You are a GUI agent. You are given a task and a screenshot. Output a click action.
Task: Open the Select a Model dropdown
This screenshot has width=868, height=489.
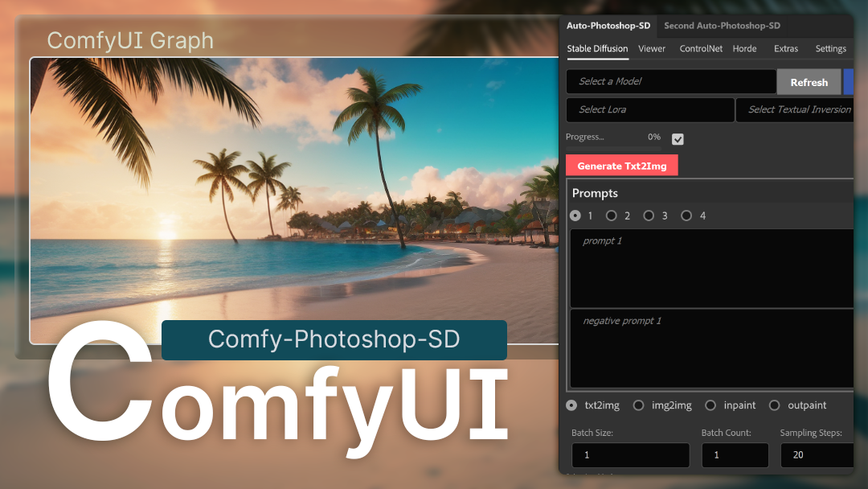[670, 81]
